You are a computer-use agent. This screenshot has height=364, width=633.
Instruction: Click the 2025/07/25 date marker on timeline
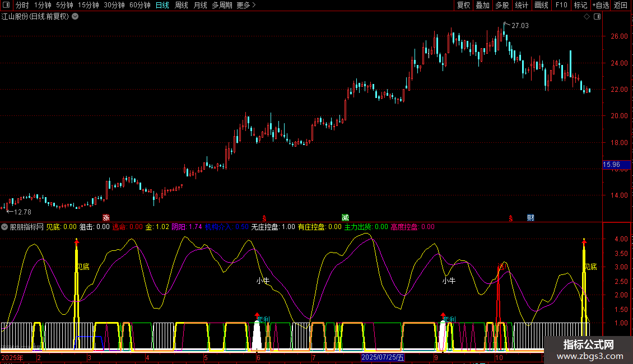pyautogui.click(x=383, y=357)
